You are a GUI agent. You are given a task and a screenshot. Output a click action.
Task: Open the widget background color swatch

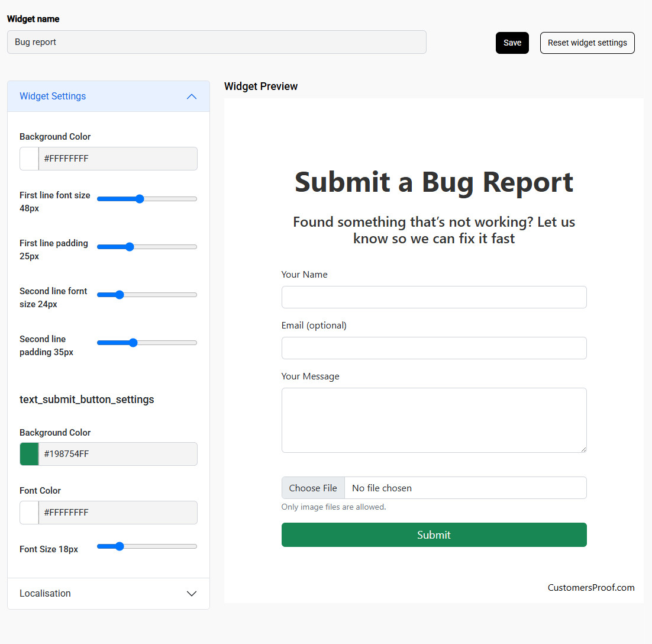click(29, 159)
